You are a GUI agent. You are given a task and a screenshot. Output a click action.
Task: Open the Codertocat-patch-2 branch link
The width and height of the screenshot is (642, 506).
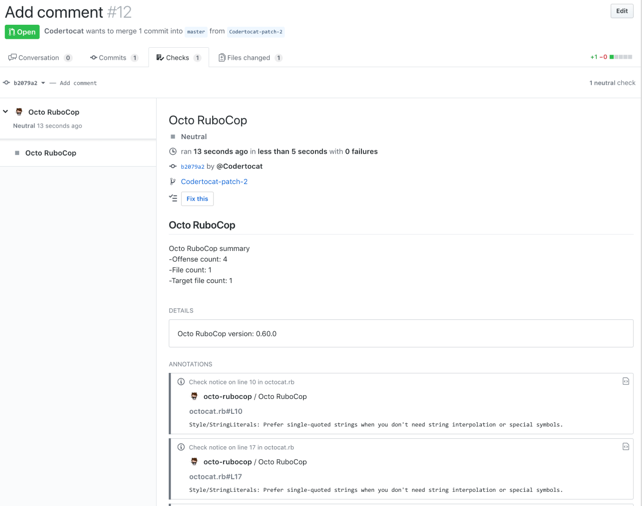214,182
